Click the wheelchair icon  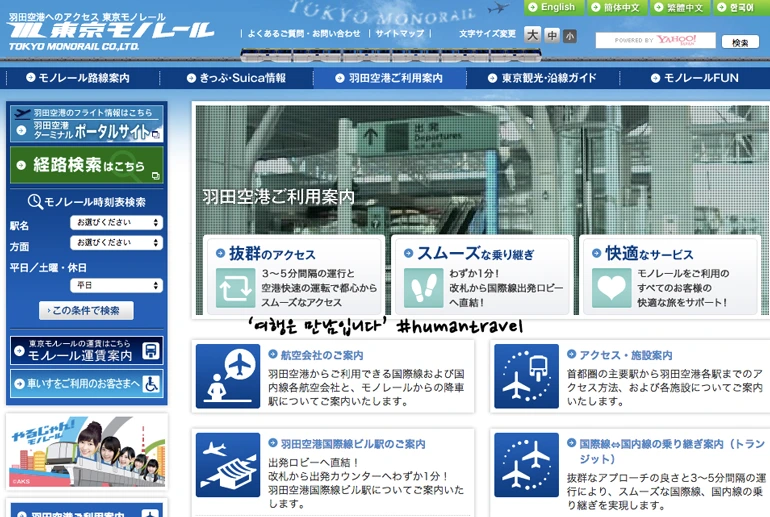(151, 383)
